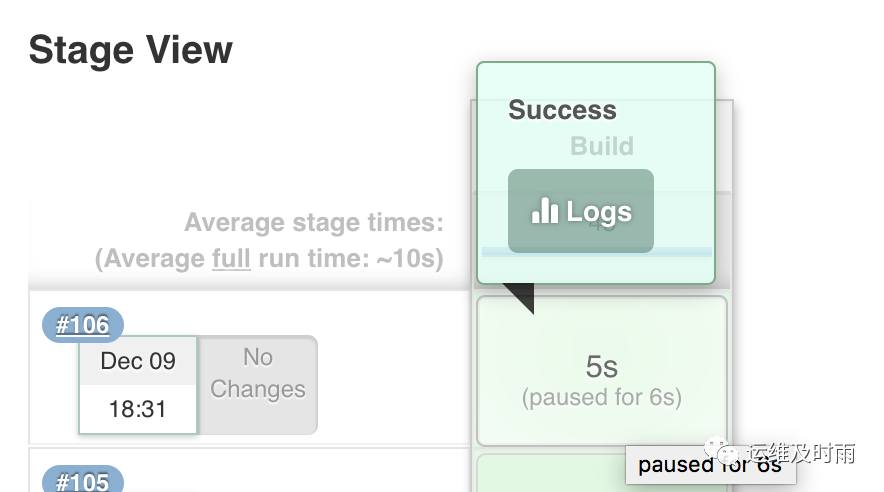Click the black popup pointer triangle
884x492 pixels.
520,296
